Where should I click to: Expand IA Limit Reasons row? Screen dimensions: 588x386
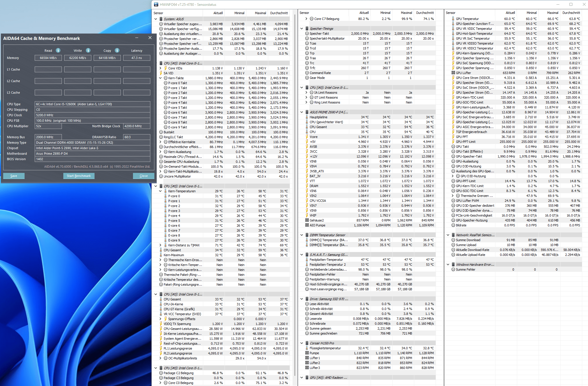coord(306,93)
